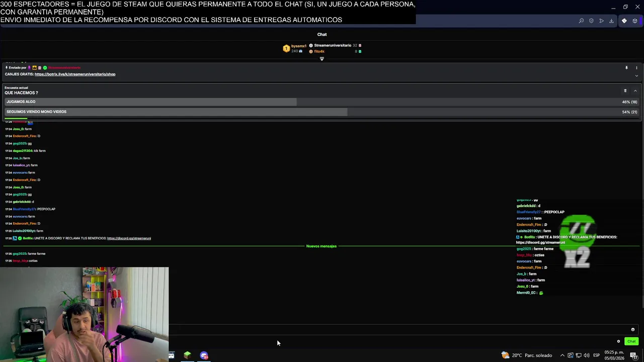Open the volume control in system tray
The width and height of the screenshot is (644, 362).
[x=587, y=355]
